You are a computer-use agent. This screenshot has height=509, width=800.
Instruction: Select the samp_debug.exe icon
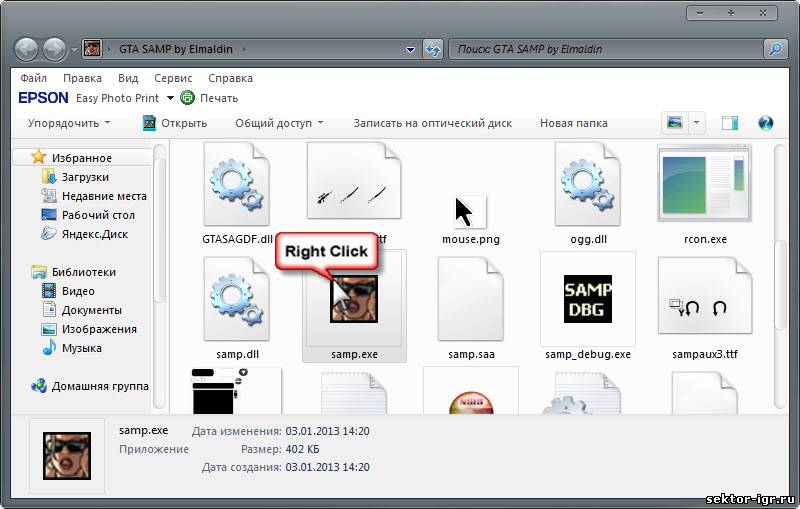(x=588, y=299)
